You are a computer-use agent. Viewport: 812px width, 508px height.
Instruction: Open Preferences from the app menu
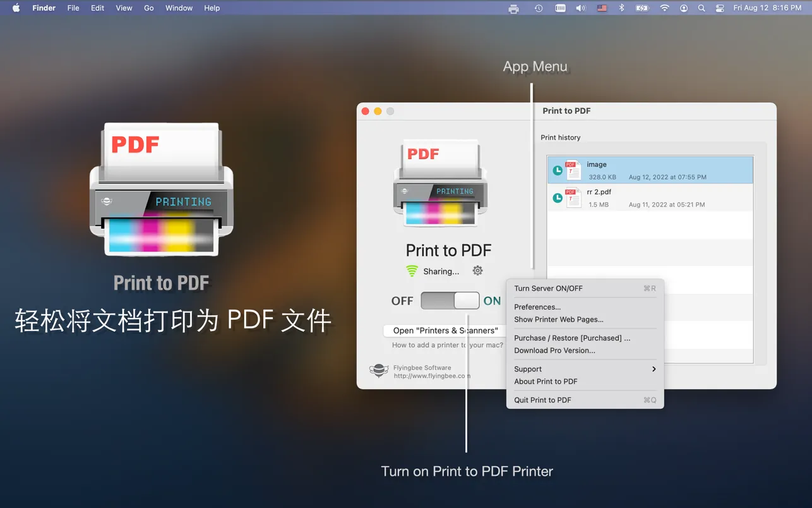coord(537,306)
